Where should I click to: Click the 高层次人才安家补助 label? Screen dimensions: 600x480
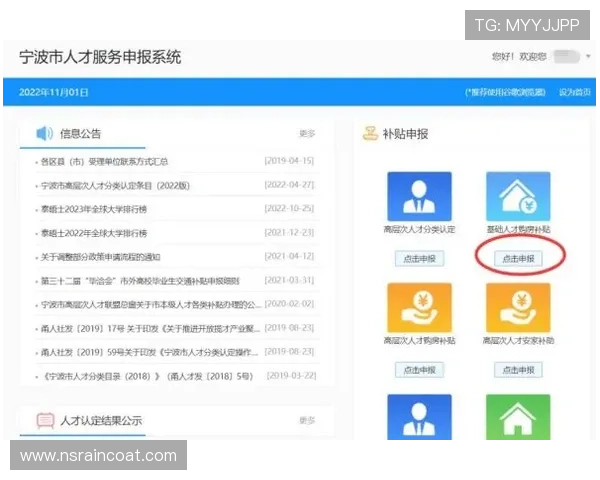pyautogui.click(x=518, y=340)
